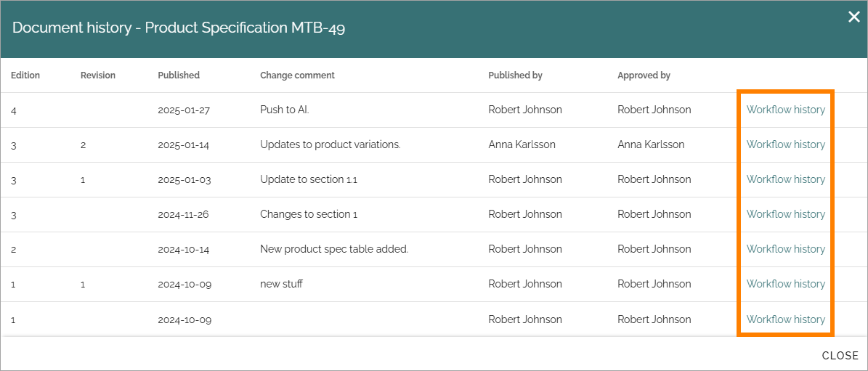
Task: Open Workflow history for 2025-01-03 entry
Action: [785, 179]
